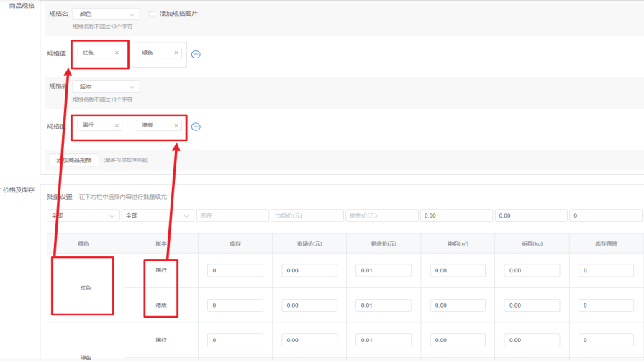The image size is (644, 363).
Task: Expand the first 全部 batch filter dropdown
Action: coord(83,215)
